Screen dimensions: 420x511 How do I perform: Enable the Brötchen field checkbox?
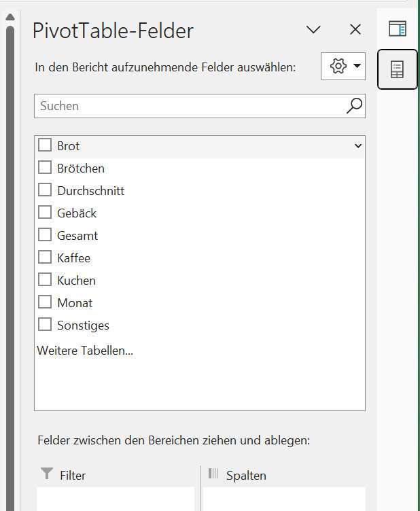pos(45,168)
